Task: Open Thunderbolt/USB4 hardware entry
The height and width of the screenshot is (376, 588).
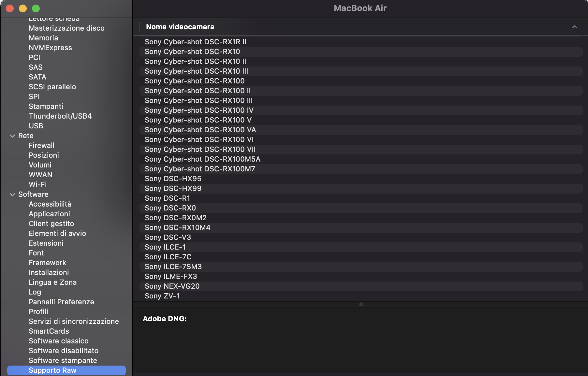Action: [x=60, y=116]
